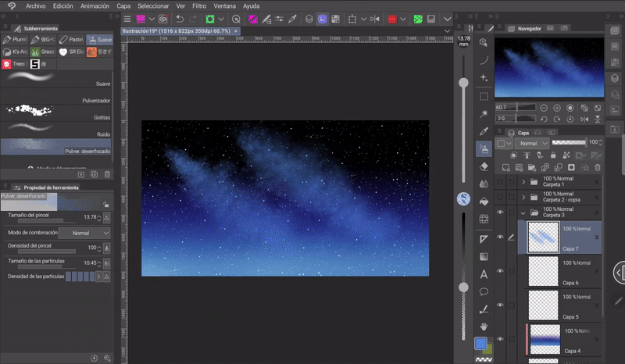Hide layer Capa 7 with eye icon
Screen dimensions: 625x364
pos(500,237)
